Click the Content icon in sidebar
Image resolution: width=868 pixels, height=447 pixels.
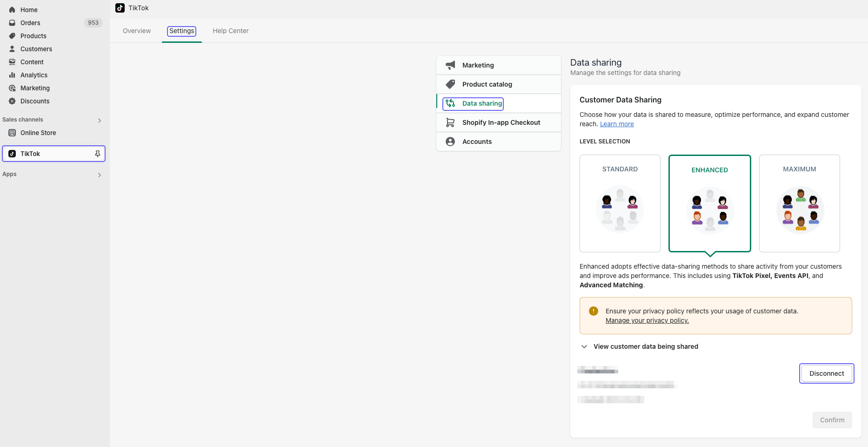12,62
